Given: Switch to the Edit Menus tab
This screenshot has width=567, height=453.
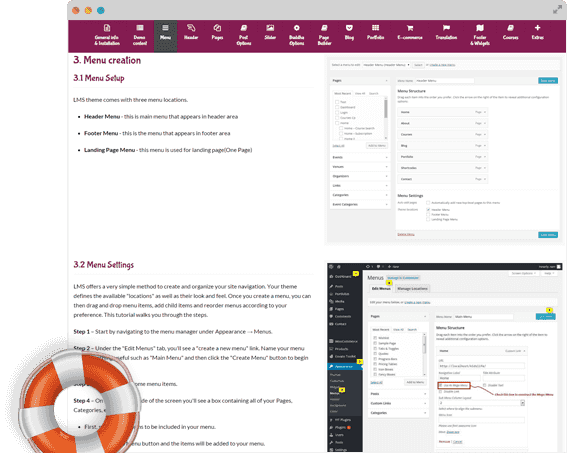Looking at the screenshot, I should 381,289.
